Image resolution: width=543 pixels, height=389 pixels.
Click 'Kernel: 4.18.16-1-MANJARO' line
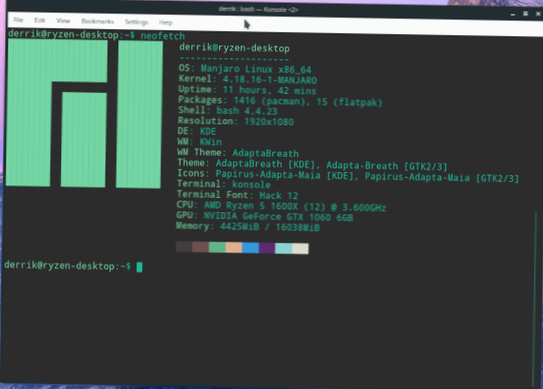click(248, 79)
